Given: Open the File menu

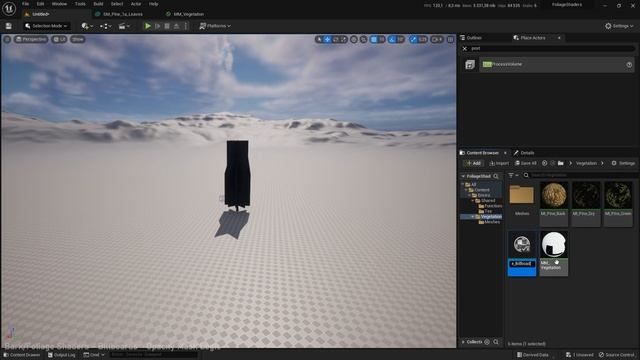Looking at the screenshot, I should (x=25, y=4).
